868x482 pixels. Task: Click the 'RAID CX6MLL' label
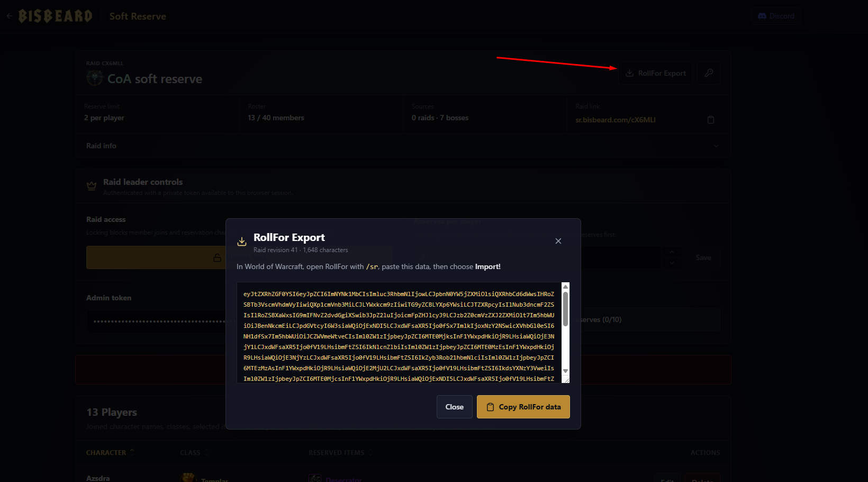[105, 63]
